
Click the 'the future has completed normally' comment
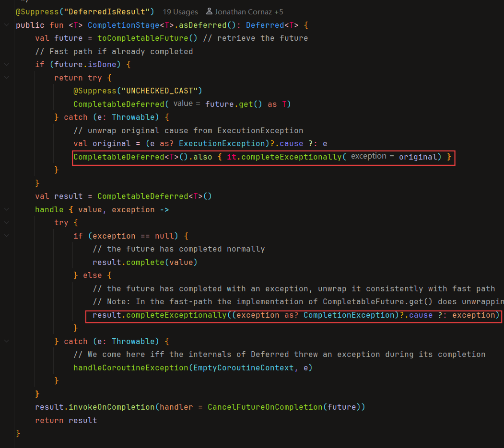coord(179,249)
